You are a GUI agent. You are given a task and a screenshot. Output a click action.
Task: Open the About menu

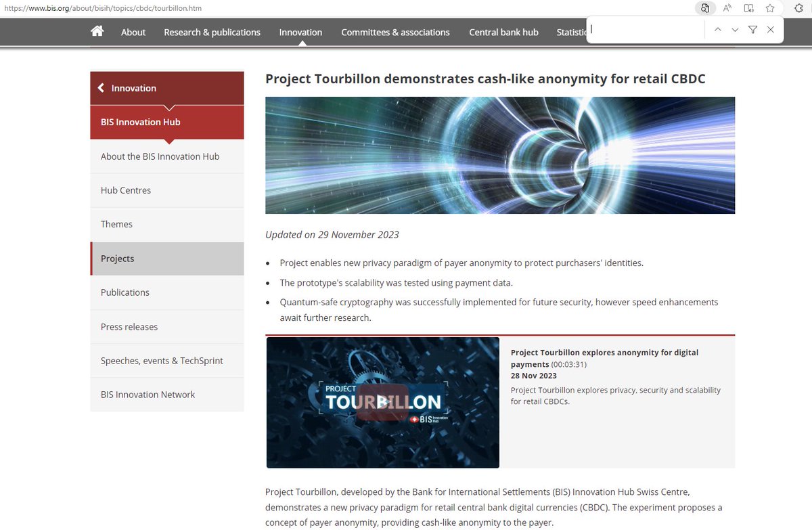tap(133, 32)
